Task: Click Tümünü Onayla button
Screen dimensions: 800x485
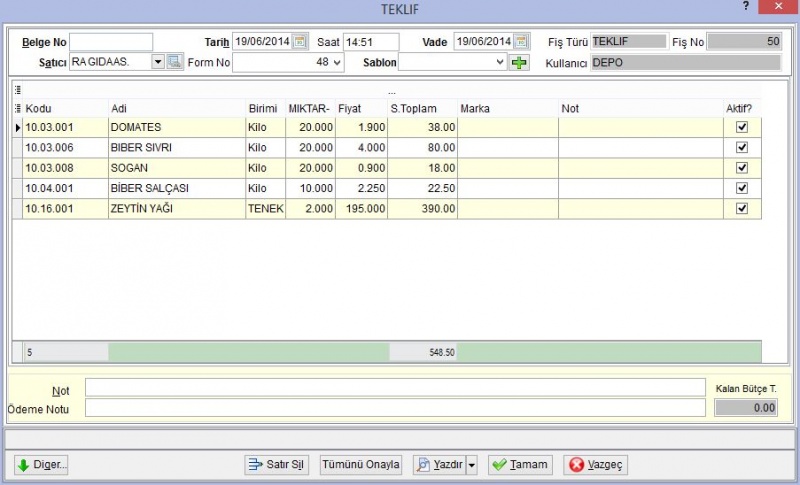Action: [x=361, y=465]
